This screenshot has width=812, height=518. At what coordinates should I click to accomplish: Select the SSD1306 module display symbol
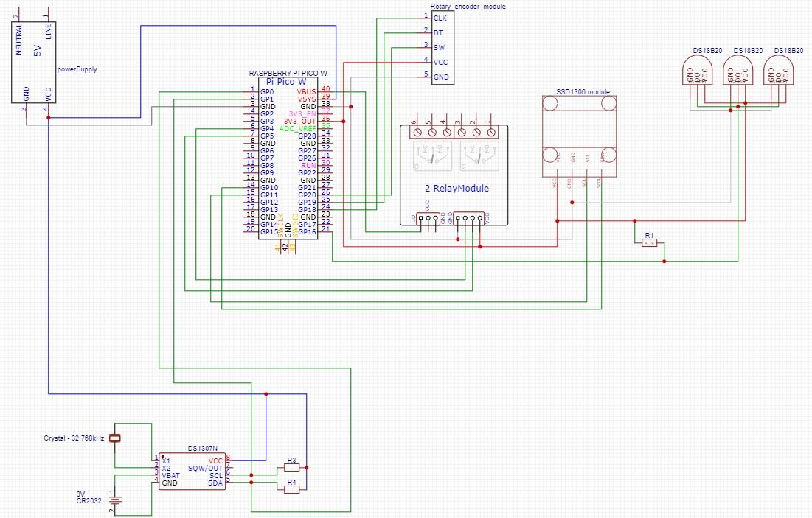(x=579, y=136)
